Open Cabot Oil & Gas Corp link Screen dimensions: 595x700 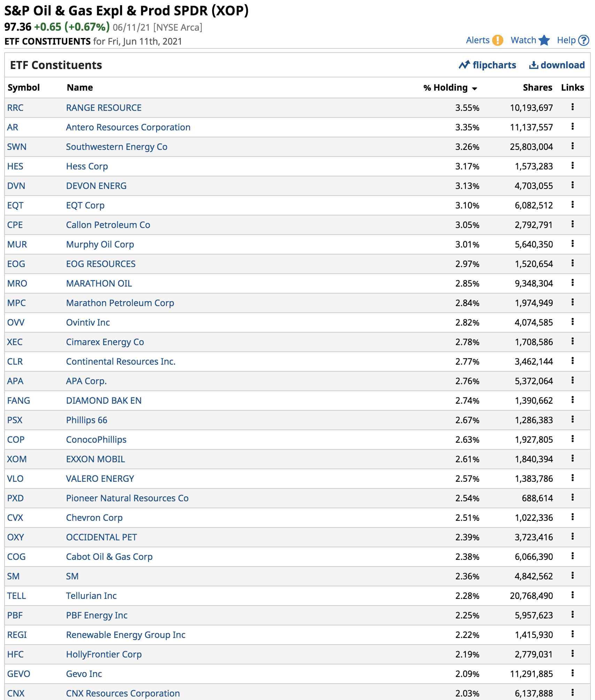(x=109, y=557)
